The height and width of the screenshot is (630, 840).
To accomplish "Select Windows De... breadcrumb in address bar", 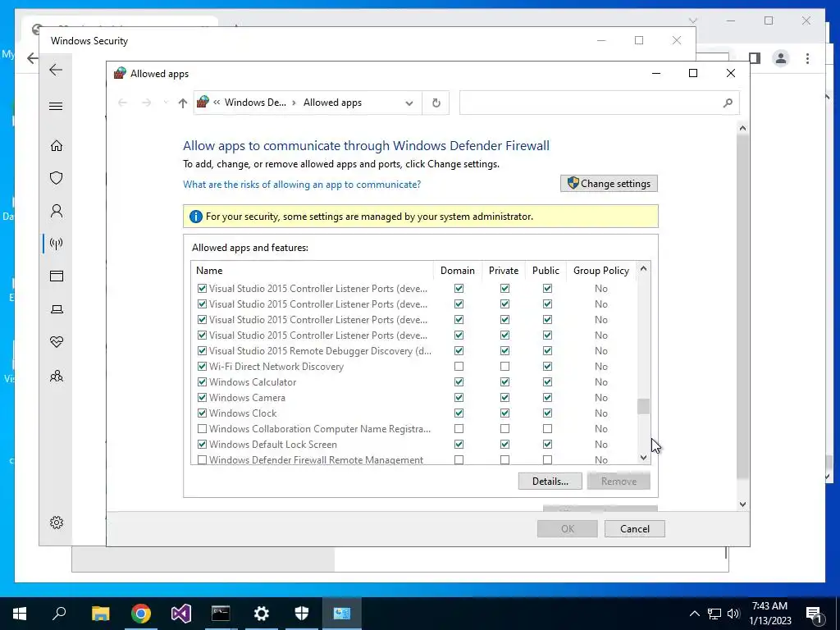I will pyautogui.click(x=255, y=103).
